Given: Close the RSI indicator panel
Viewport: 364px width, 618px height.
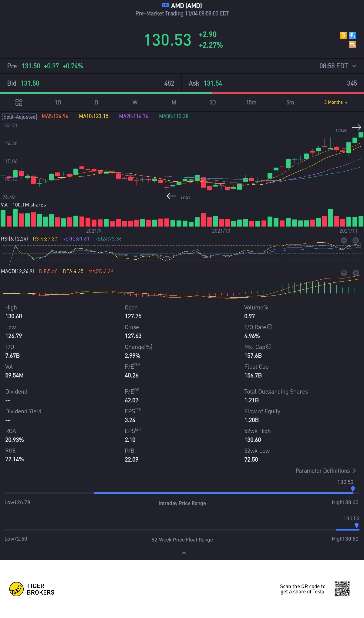Looking at the screenshot, I should click(356, 240).
